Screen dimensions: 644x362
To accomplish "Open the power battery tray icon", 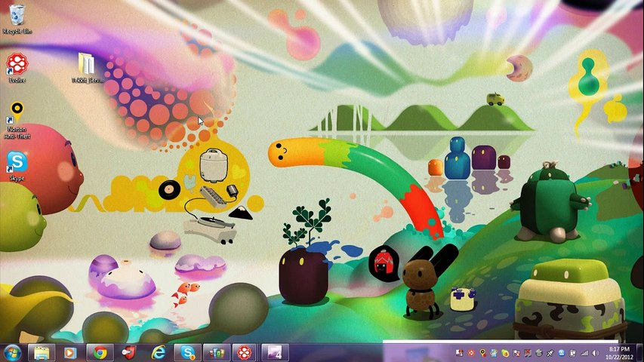I will pos(572,354).
